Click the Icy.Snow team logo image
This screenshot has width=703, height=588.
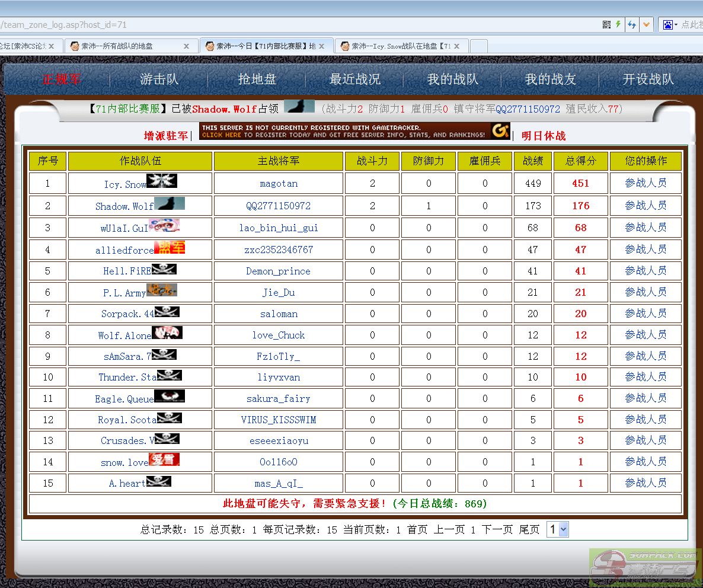162,181
